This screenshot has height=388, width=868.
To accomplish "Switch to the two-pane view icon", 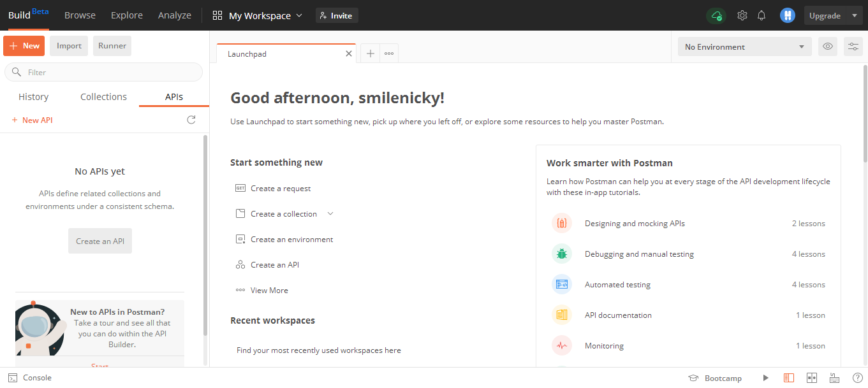I will click(x=812, y=378).
